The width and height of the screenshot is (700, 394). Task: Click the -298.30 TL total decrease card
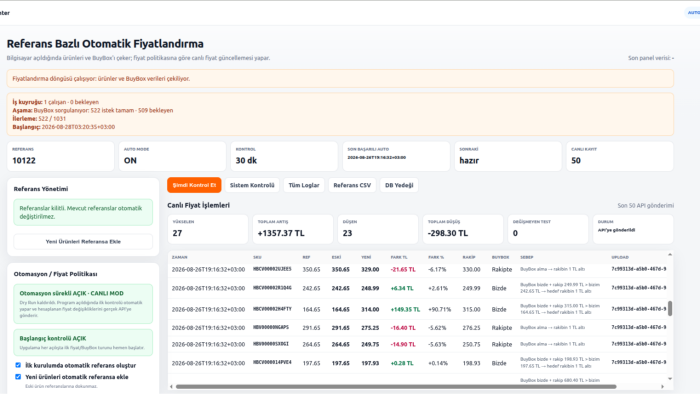point(463,229)
